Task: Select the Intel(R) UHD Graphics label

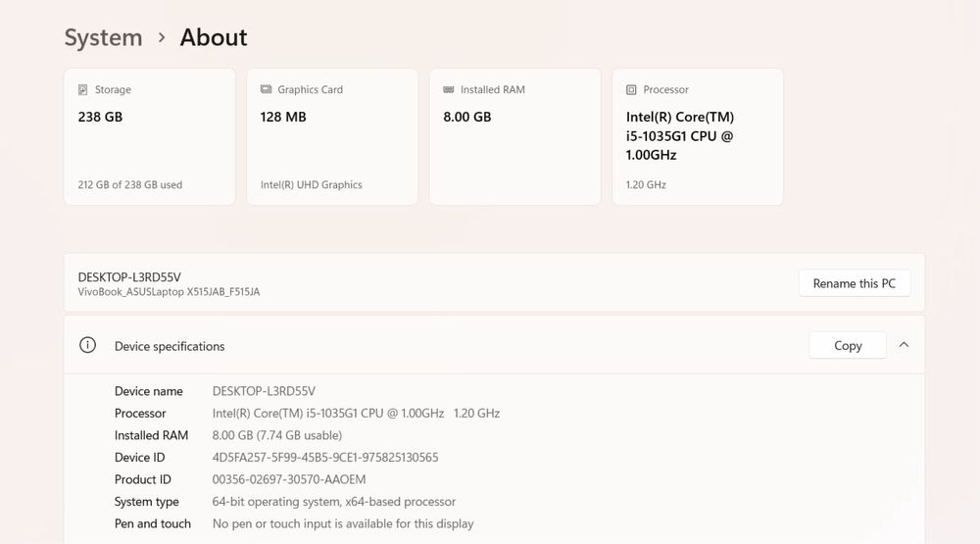Action: (312, 184)
